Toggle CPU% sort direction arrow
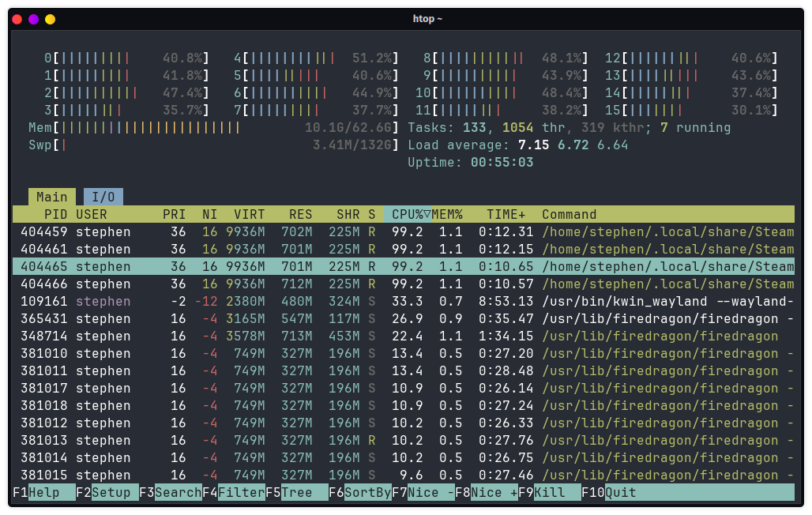The width and height of the screenshot is (812, 515). pos(427,215)
